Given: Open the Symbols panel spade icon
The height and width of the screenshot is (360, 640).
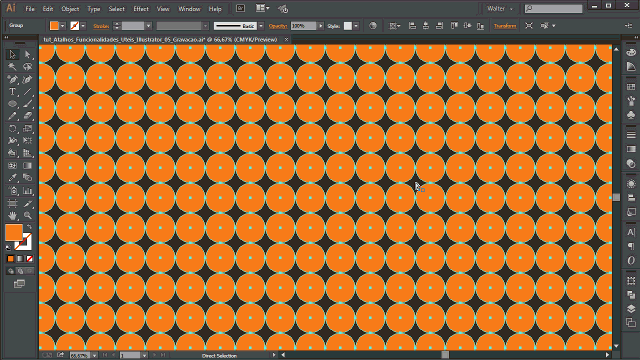Looking at the screenshot, I should 631,115.
